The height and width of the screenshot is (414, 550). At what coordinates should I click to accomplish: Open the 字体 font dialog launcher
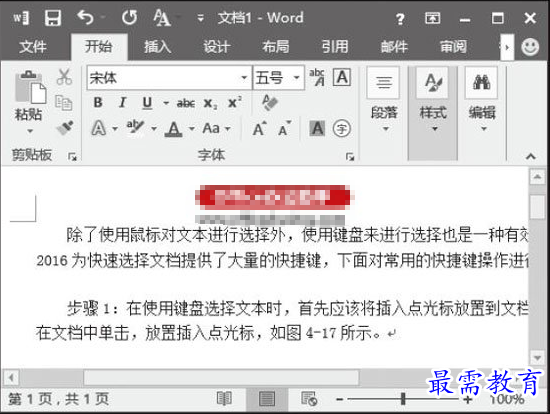point(350,156)
